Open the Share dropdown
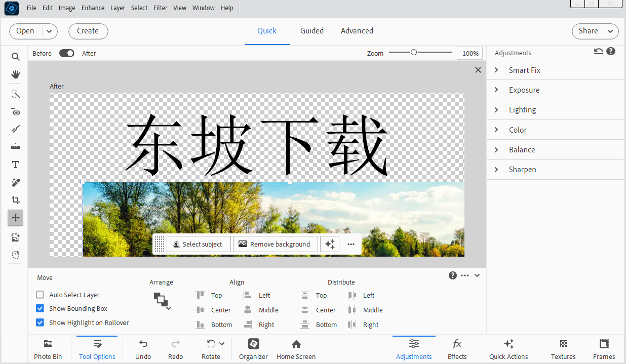This screenshot has width=626, height=364. 595,31
